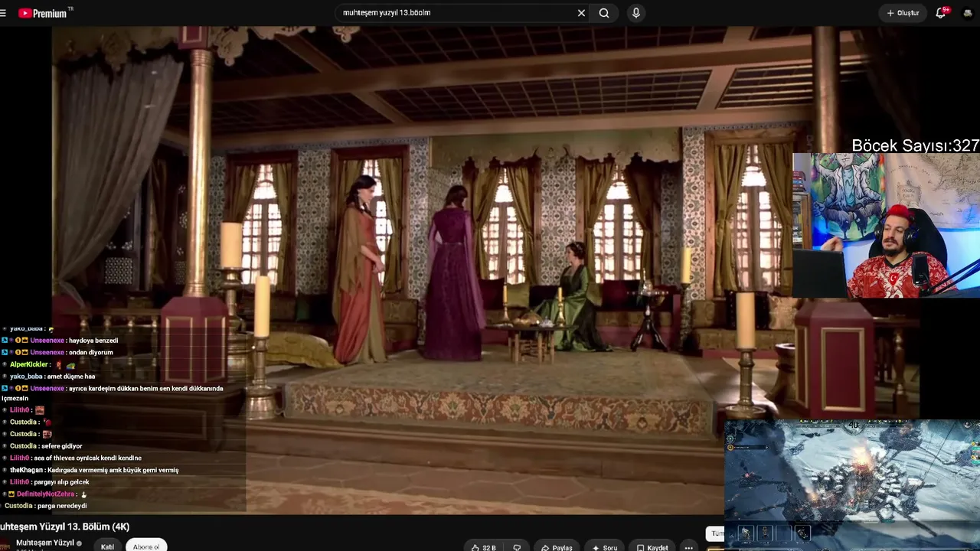The image size is (980, 551).
Task: Open more actions three-dot menu
Action: (x=689, y=547)
